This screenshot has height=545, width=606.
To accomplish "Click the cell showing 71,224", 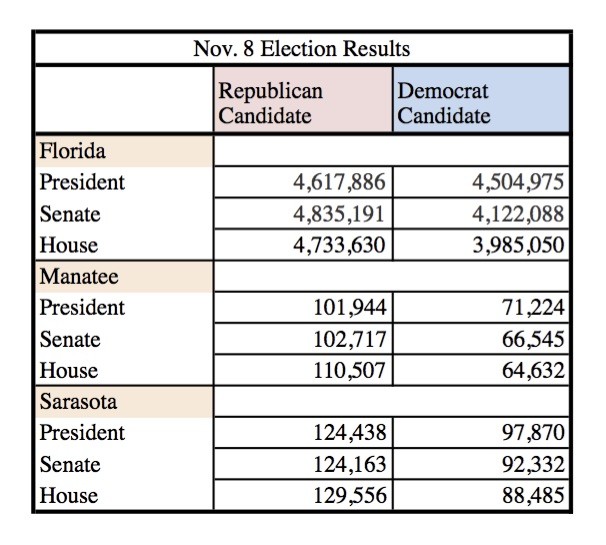I will click(480, 307).
